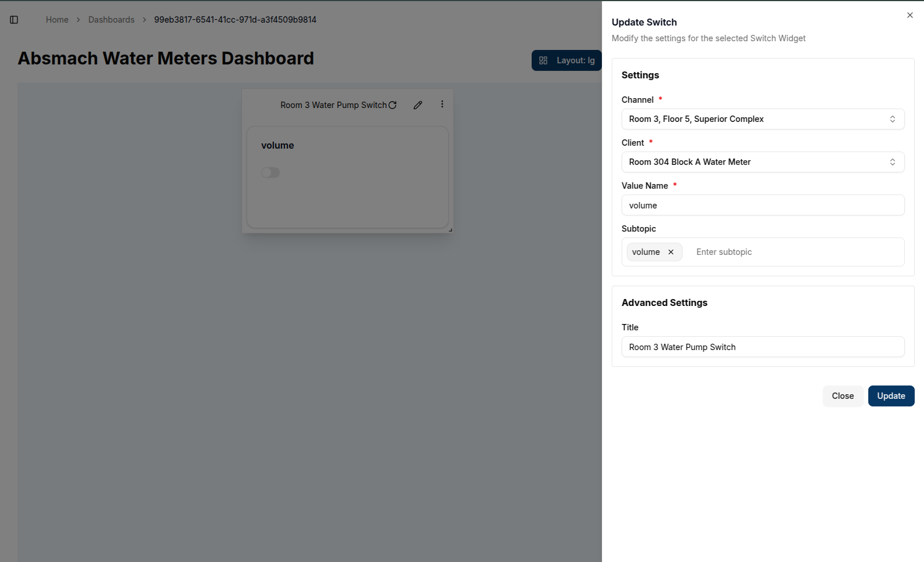
Task: Click the Update button
Action: (891, 396)
